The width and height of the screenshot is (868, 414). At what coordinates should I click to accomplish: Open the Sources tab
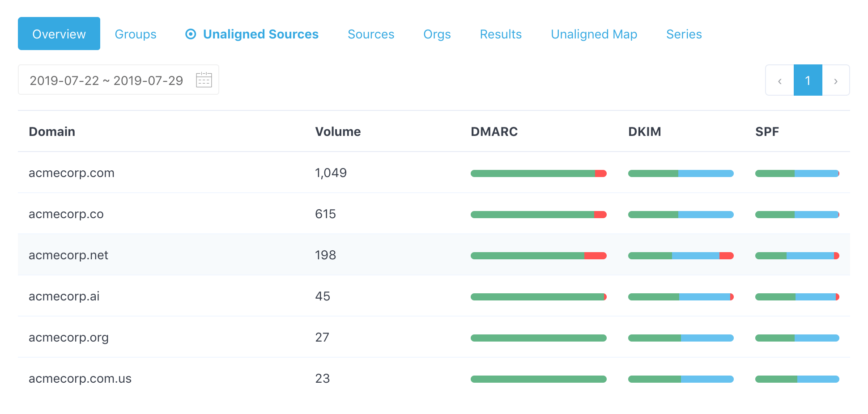pos(370,34)
